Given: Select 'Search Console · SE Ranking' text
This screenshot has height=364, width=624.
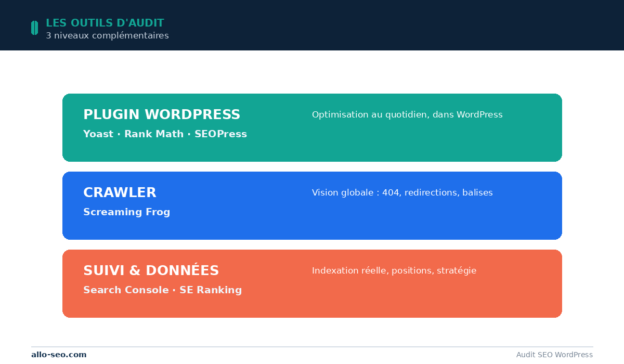Looking at the screenshot, I should coord(163,290).
